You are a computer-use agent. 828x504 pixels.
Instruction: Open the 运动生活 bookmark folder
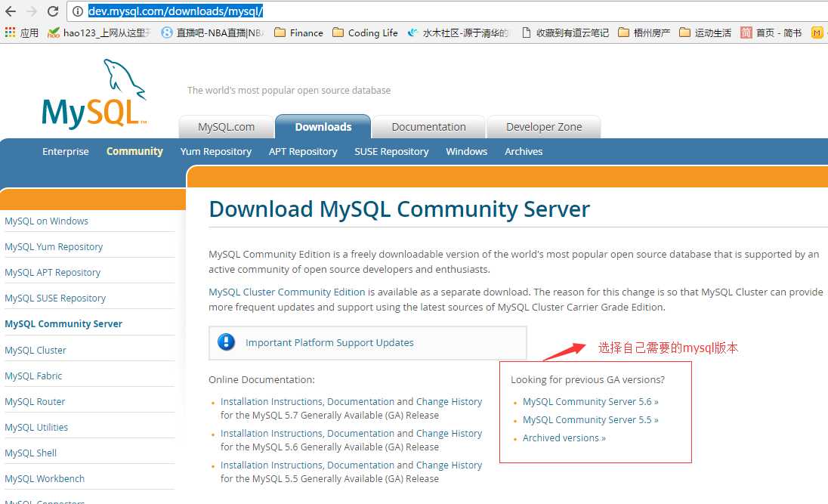point(705,32)
